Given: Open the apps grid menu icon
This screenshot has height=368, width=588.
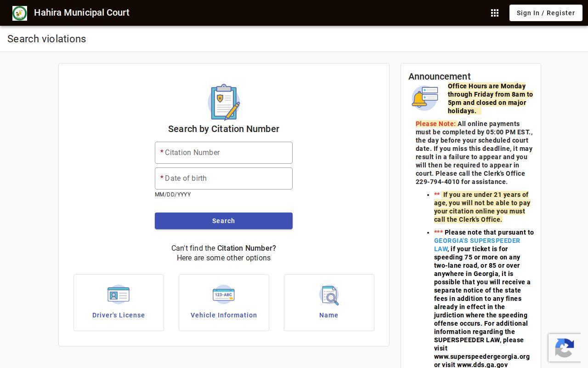Looking at the screenshot, I should point(495,13).
